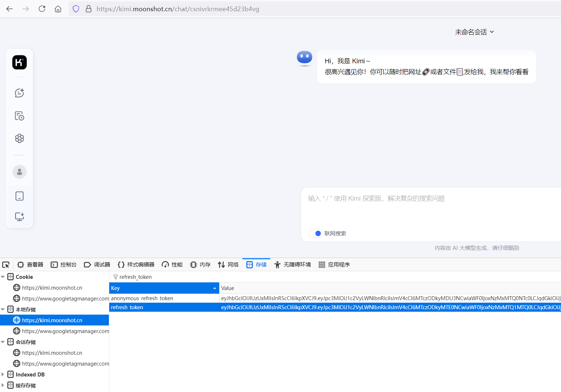Viewport: 561px width, 392px height.
Task: Click the Kimi logo in sidebar
Action: [x=20, y=62]
